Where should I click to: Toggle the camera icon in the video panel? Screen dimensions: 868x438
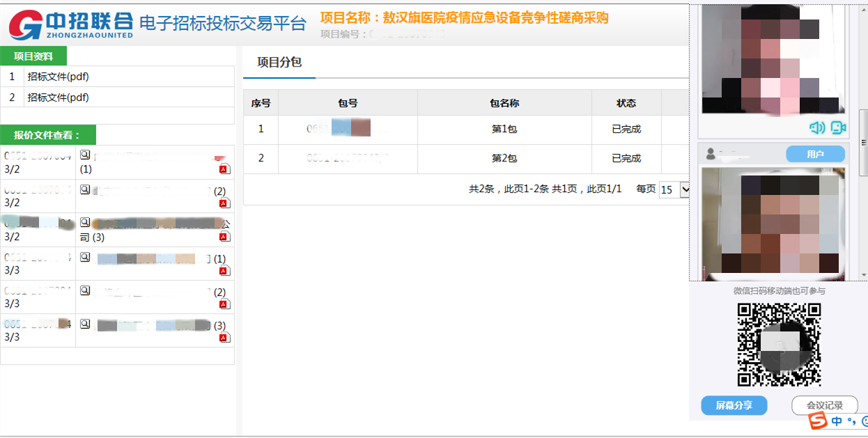(838, 127)
